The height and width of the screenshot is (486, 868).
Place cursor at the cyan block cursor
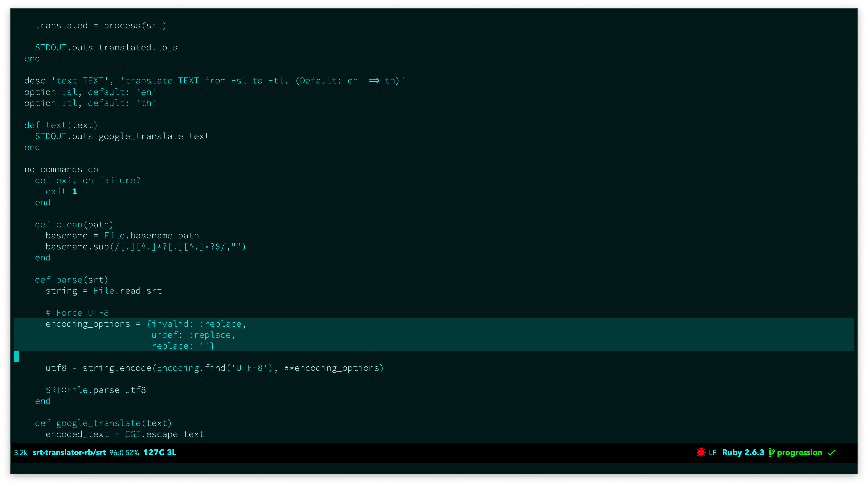coord(16,356)
